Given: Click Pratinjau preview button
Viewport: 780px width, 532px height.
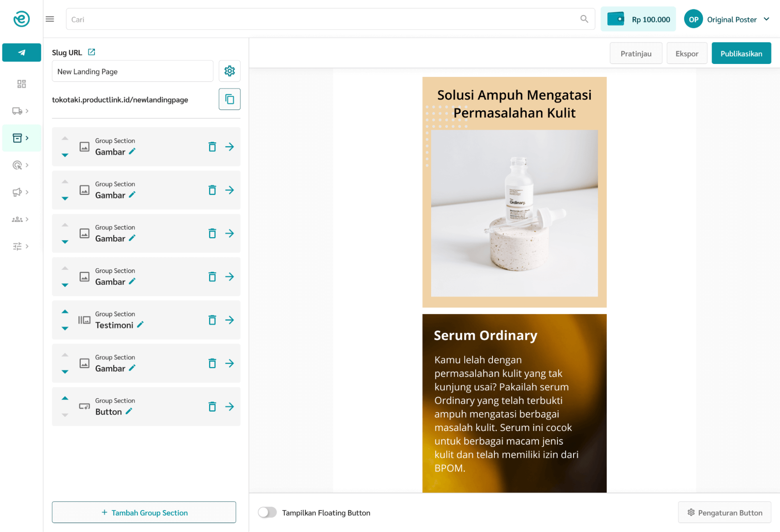Looking at the screenshot, I should click(636, 53).
